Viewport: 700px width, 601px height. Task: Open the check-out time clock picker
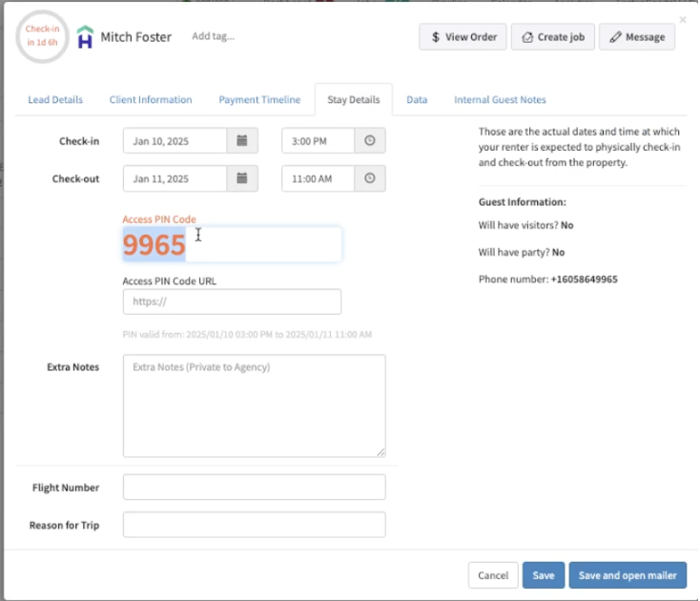pos(370,178)
